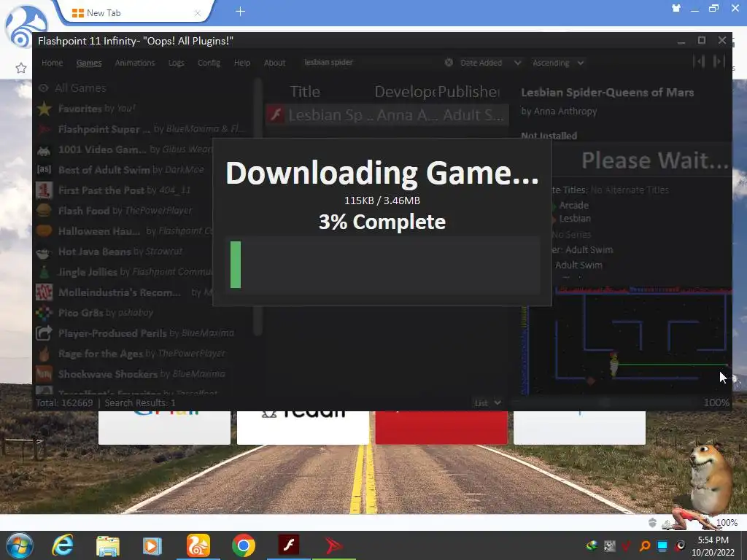747x560 pixels.
Task: Click the 1001 Video Games playlist icon
Action: [x=44, y=149]
